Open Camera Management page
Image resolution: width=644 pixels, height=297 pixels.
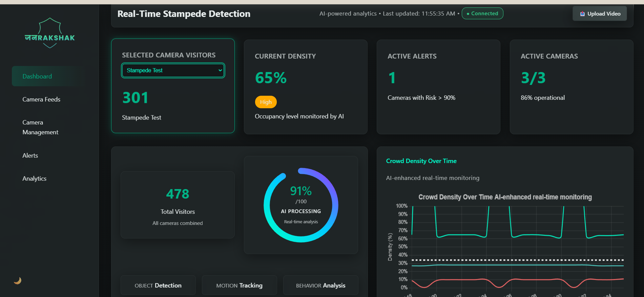(40, 127)
